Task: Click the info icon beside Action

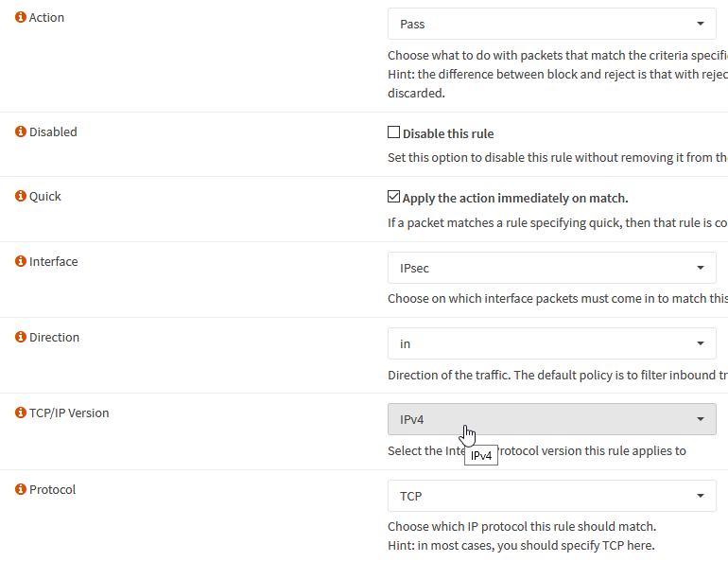Action: click(21, 18)
